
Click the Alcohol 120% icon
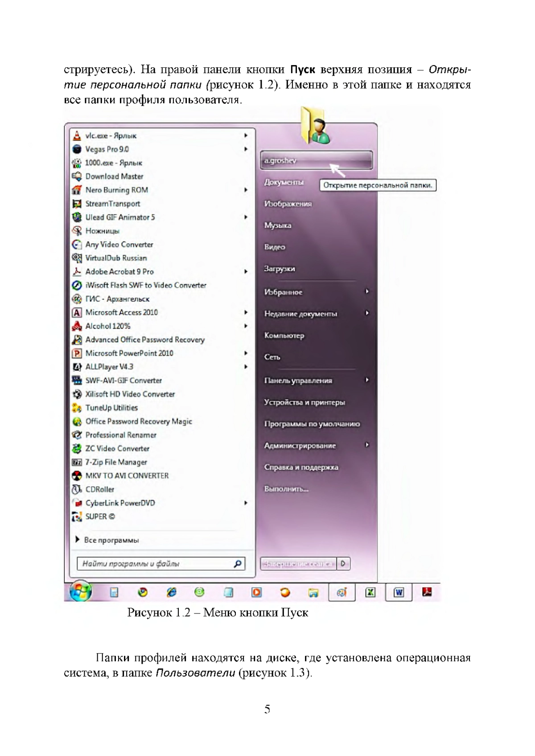[77, 326]
